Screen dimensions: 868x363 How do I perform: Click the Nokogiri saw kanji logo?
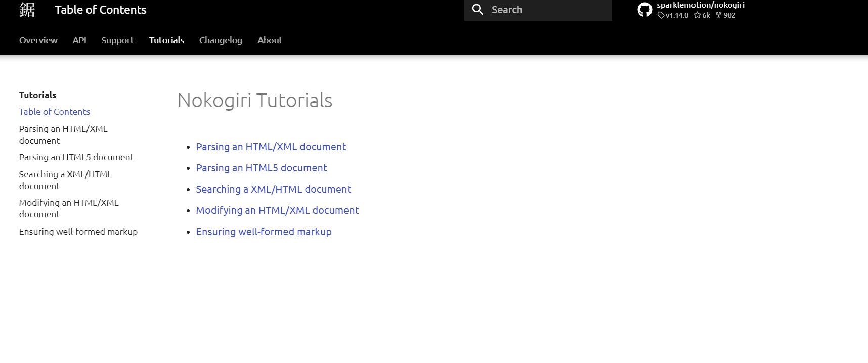pyautogui.click(x=27, y=10)
